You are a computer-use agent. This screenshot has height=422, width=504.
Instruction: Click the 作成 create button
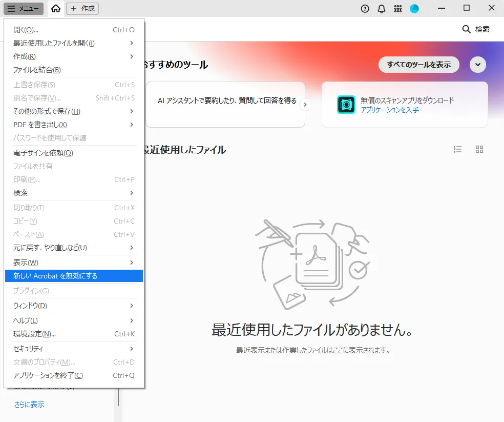click(x=82, y=9)
